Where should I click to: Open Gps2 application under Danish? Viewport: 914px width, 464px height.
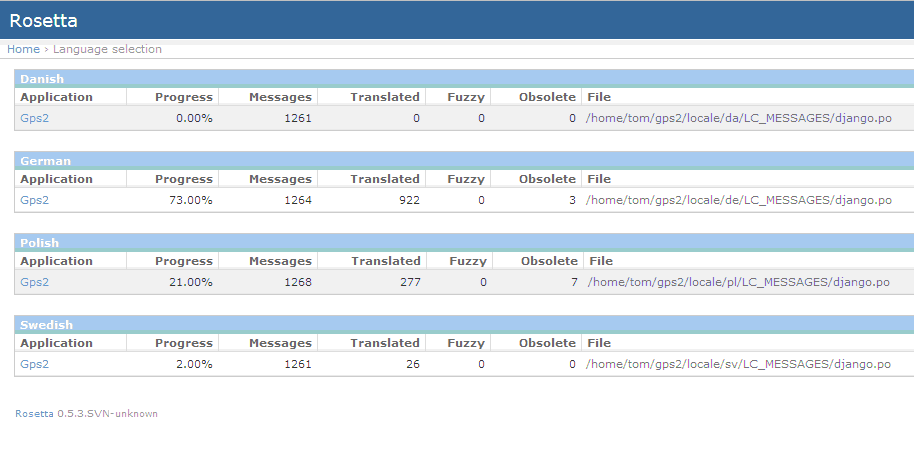[34, 118]
